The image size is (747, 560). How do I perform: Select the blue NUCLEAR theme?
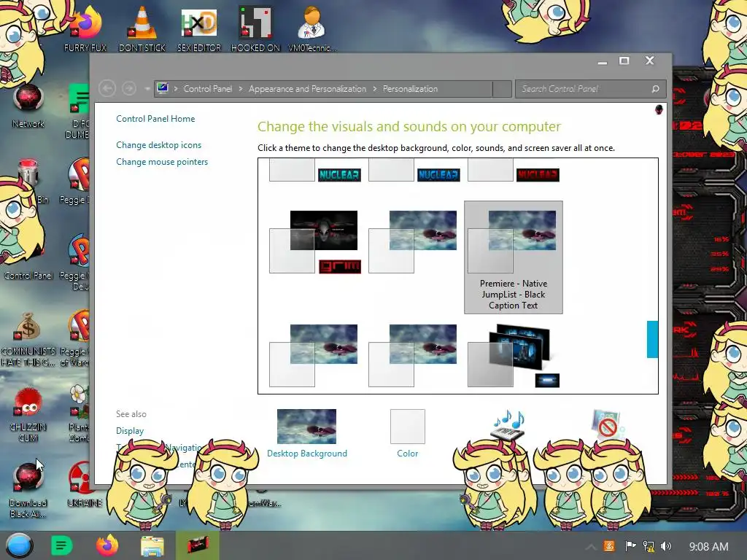coord(414,171)
